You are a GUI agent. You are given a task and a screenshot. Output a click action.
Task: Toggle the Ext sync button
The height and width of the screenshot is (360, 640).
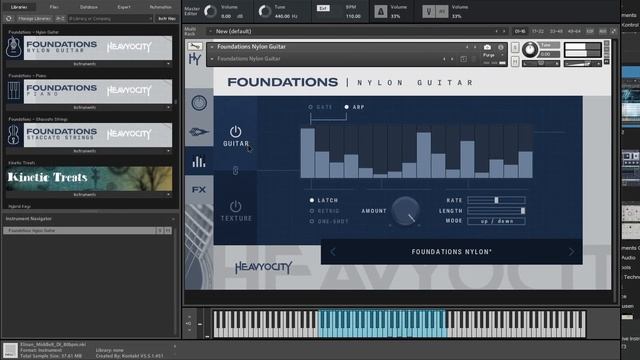click(323, 8)
